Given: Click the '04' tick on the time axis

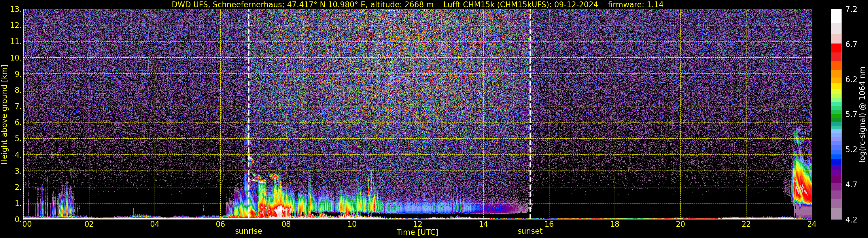Looking at the screenshot, I should (155, 224).
